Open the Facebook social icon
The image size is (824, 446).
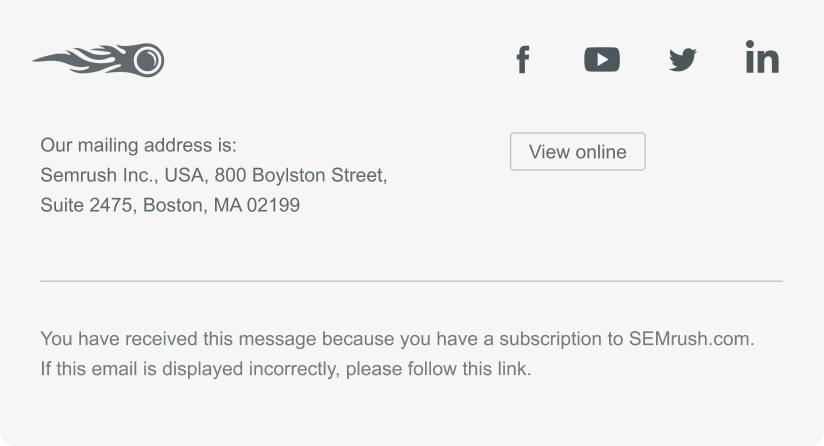tap(522, 59)
